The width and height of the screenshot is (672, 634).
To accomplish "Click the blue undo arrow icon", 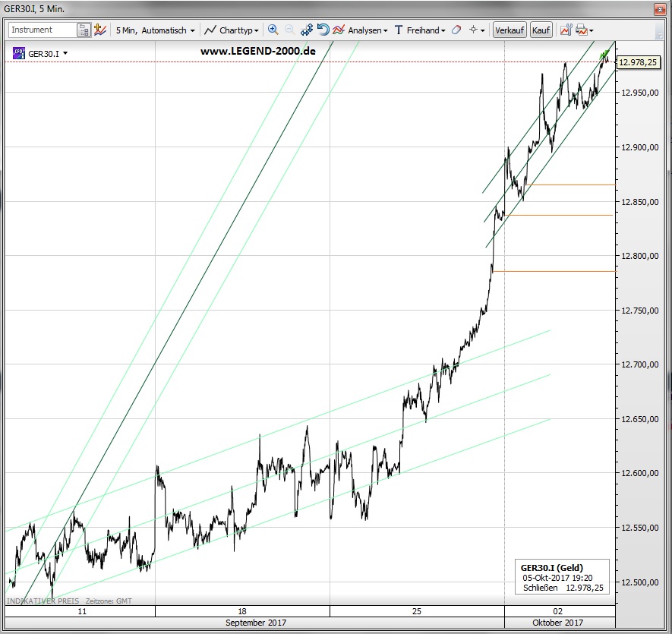I will pyautogui.click(x=323, y=30).
